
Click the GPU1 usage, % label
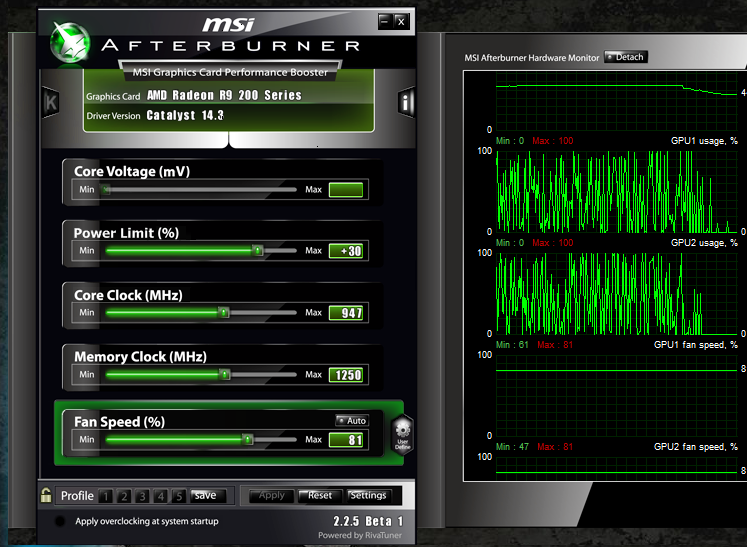click(704, 140)
